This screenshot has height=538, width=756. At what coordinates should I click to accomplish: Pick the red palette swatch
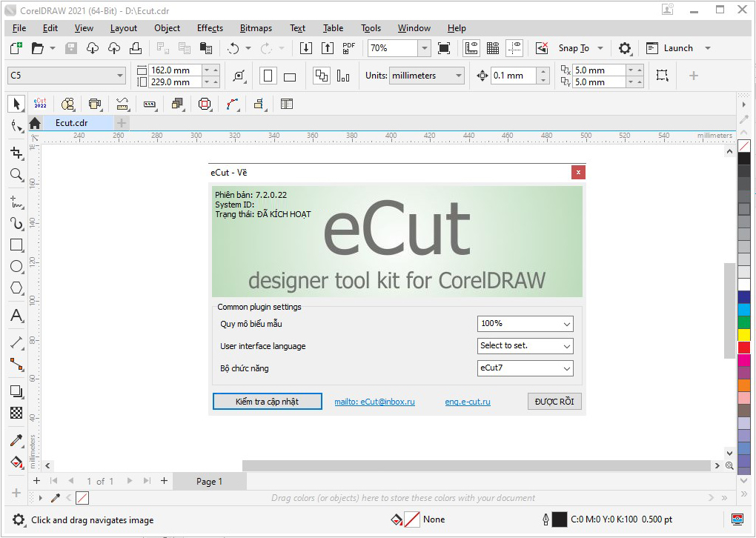(744, 347)
